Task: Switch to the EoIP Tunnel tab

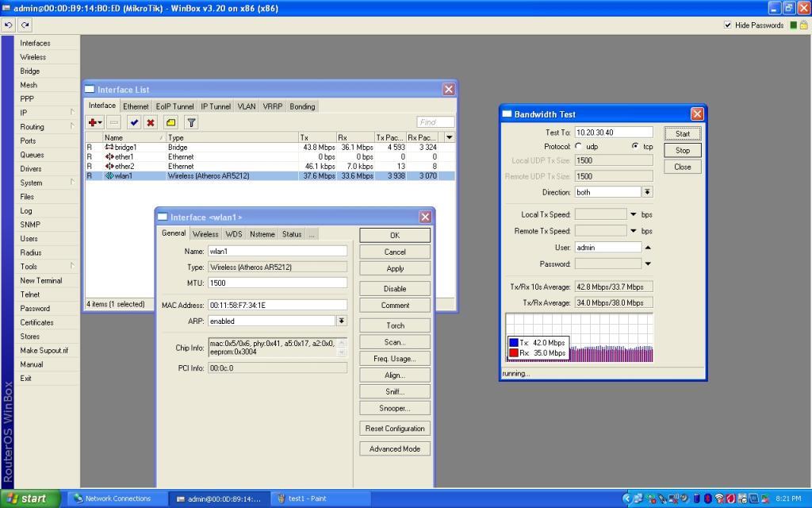Action: click(174, 106)
